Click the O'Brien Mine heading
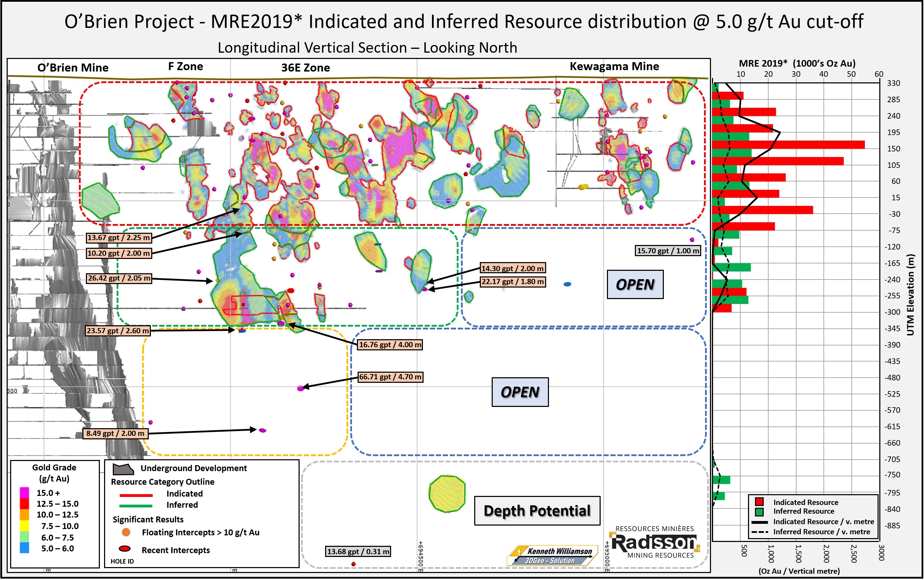The image size is (924, 580). [73, 68]
